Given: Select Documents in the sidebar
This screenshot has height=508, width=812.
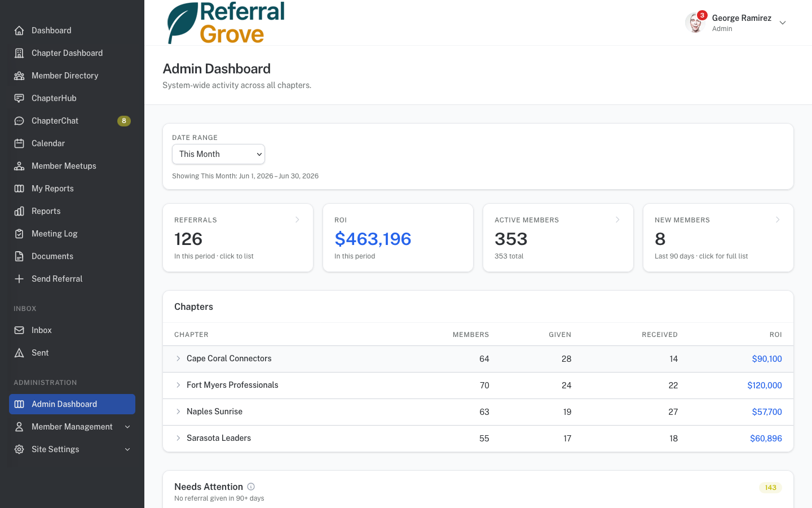Looking at the screenshot, I should [x=72, y=256].
